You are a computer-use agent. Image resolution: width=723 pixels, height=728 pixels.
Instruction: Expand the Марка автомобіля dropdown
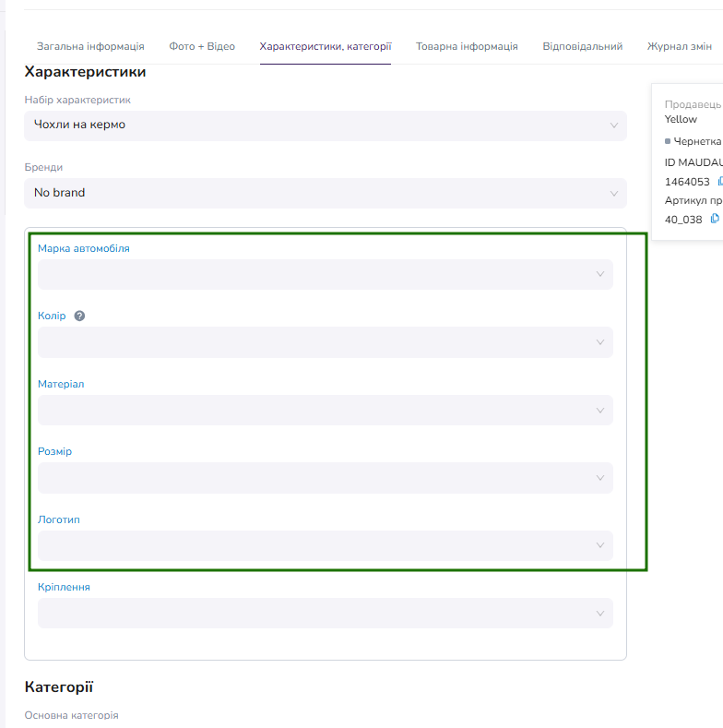pos(326,274)
